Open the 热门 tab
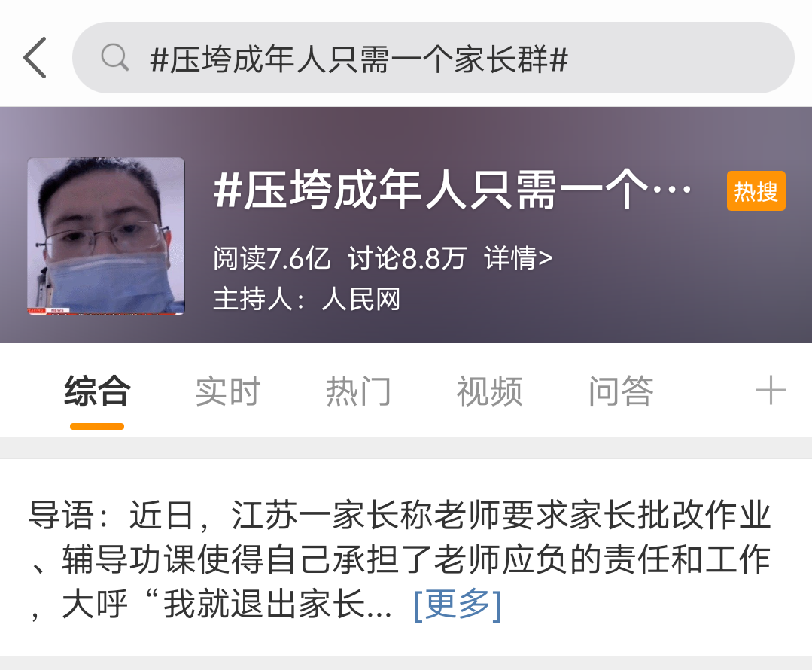Viewport: 812px width, 670px height. pos(358,391)
